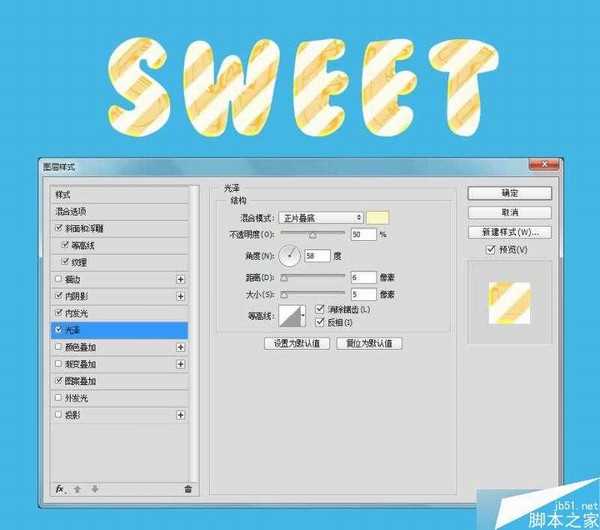Screen dimensions: 600x530
Task: Click the fx effects icon at dialog bottom
Action: click(x=60, y=488)
